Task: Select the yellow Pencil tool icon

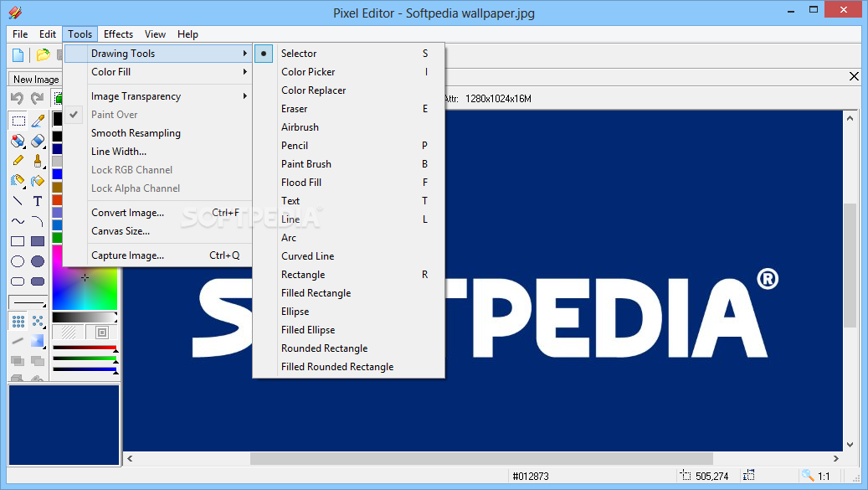Action: click(x=18, y=161)
